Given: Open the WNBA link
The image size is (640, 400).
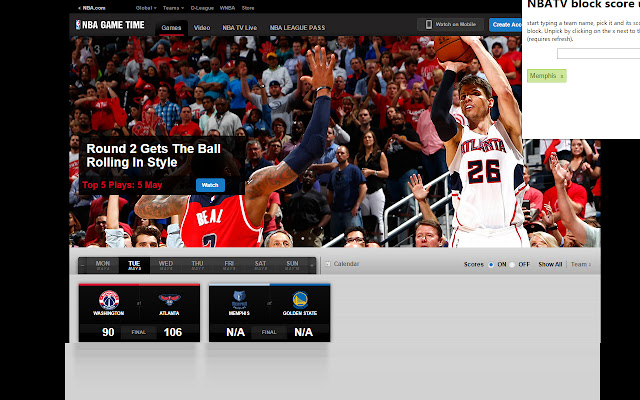Looking at the screenshot, I should pyautogui.click(x=227, y=8).
